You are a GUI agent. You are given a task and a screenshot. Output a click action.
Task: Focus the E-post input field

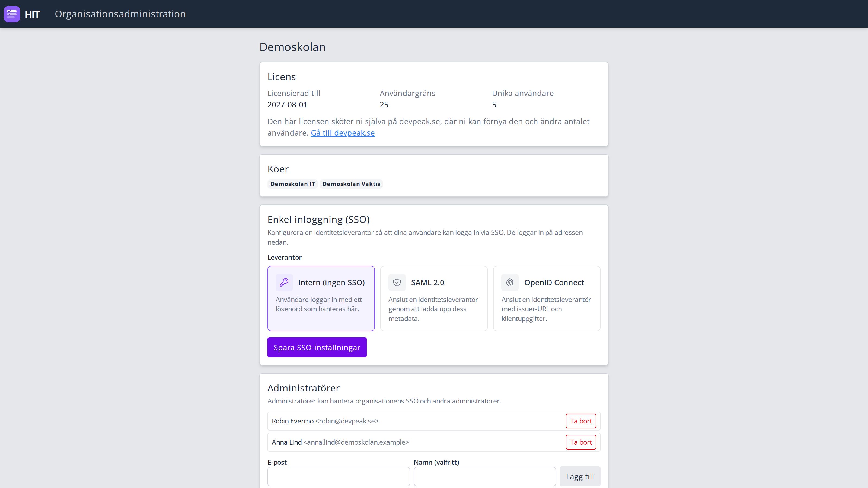pyautogui.click(x=339, y=477)
